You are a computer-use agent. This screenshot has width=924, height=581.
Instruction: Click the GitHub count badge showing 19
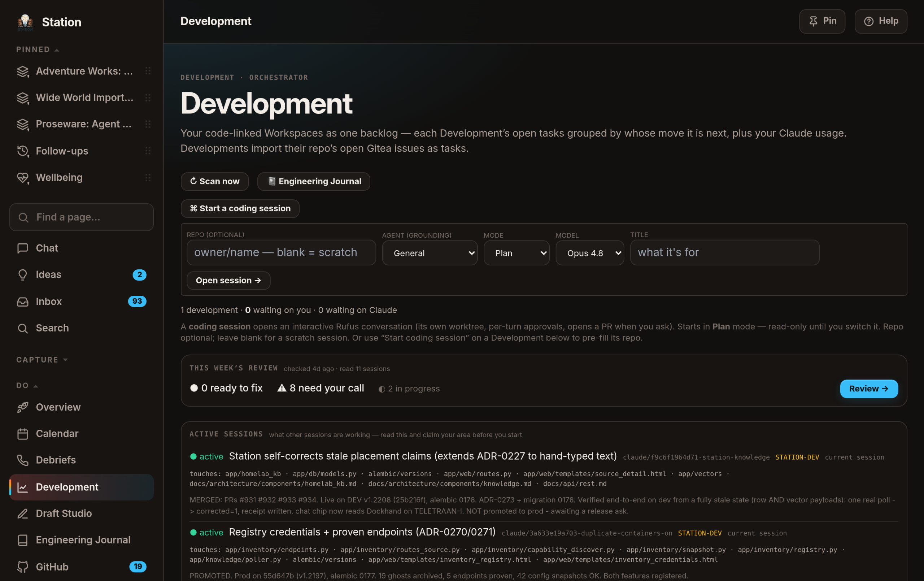click(138, 567)
